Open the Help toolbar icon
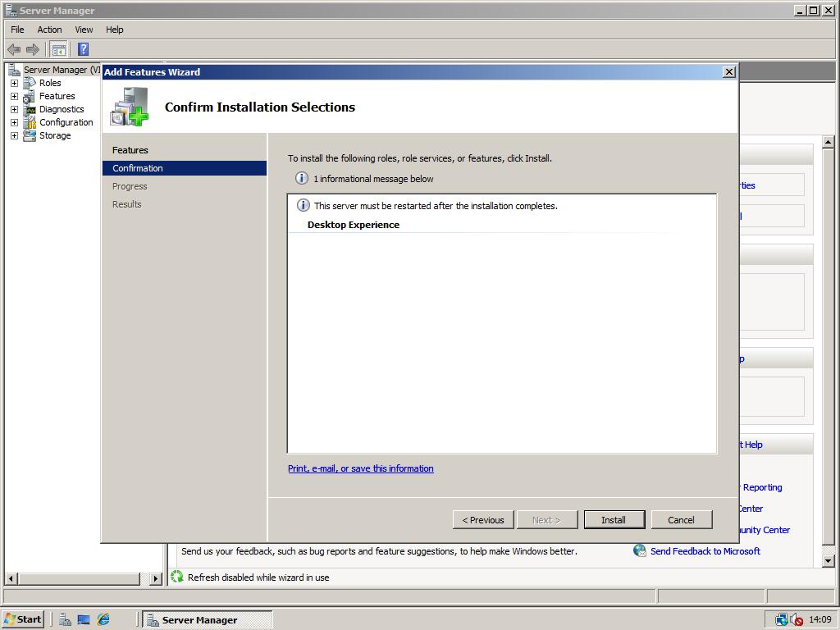 [x=83, y=50]
